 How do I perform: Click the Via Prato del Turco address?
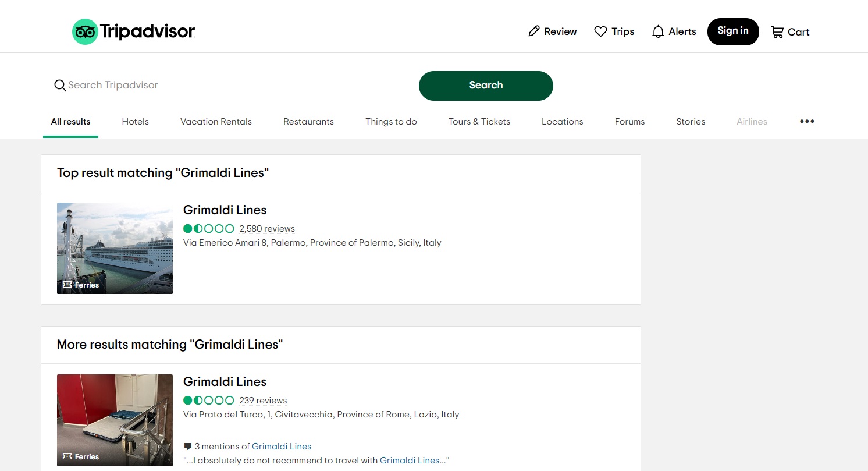[321, 415]
